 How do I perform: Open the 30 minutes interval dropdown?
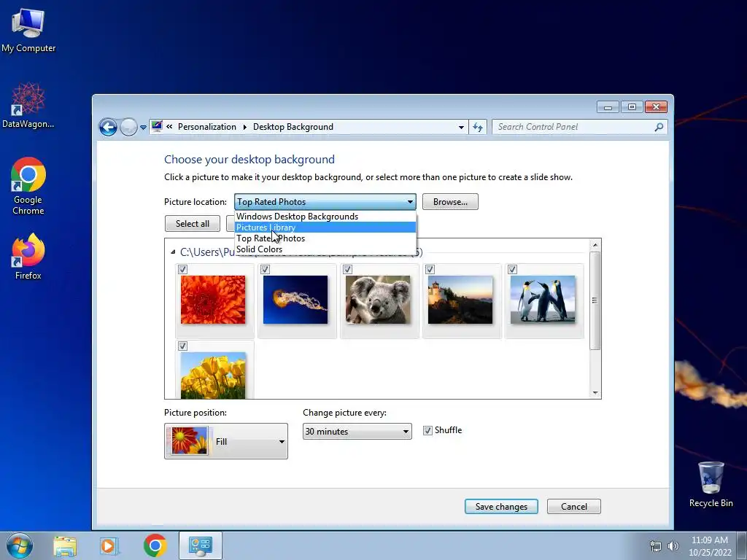click(x=357, y=432)
